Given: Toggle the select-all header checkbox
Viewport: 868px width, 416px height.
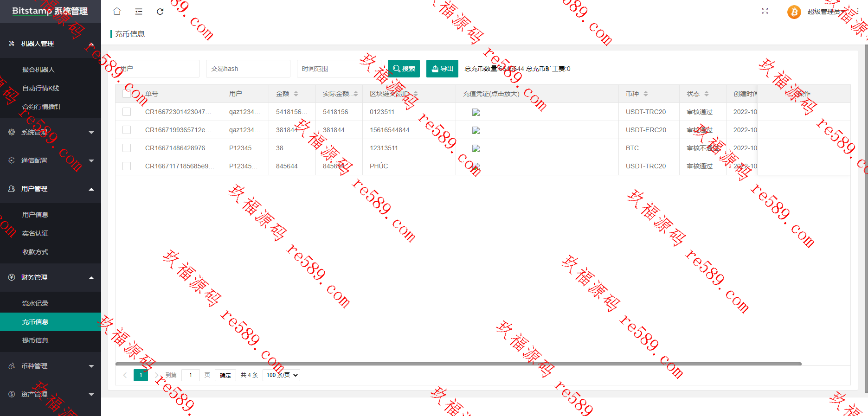Looking at the screenshot, I should point(127,94).
